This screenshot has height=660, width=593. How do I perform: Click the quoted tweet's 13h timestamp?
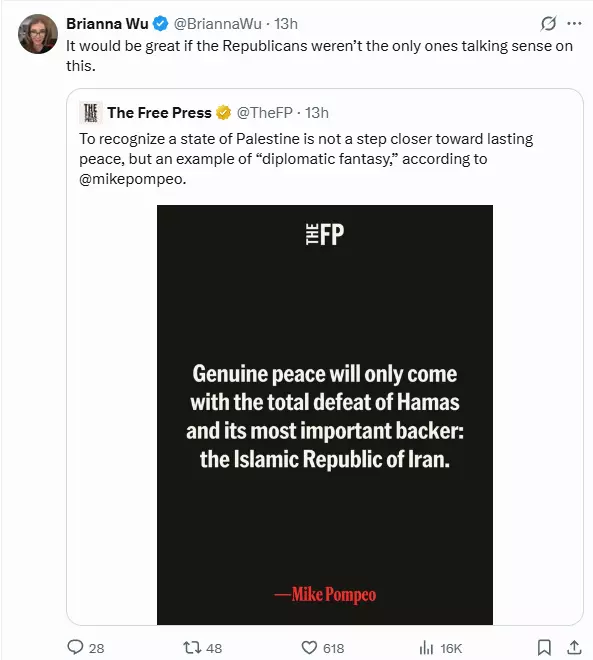coord(316,113)
